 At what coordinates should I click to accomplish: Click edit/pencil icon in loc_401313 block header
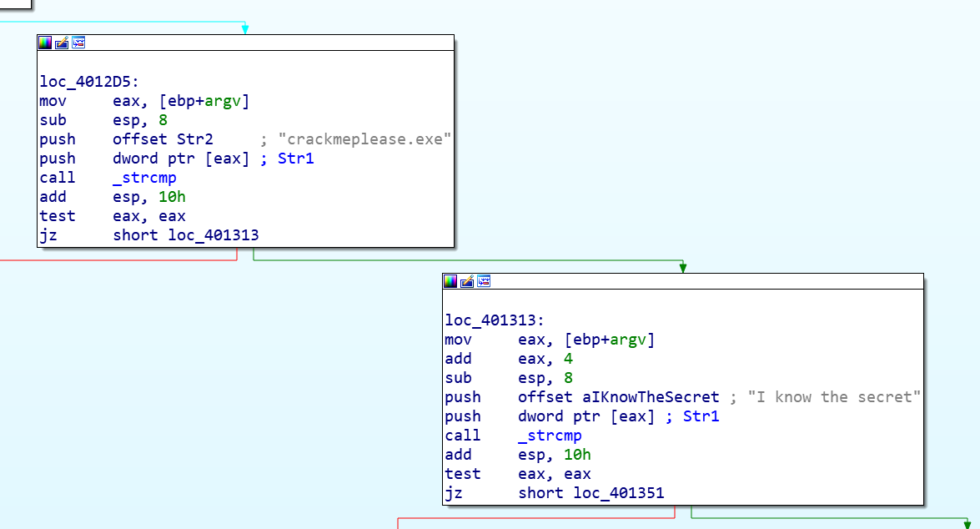(467, 281)
